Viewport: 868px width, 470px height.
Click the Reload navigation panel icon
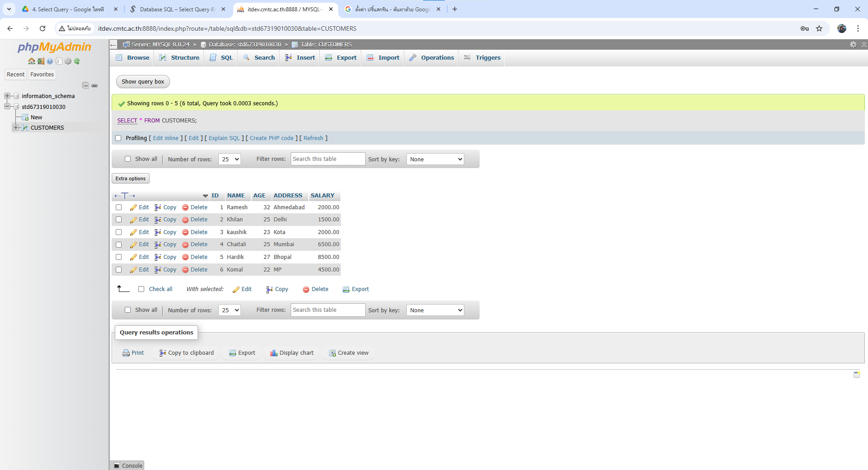tap(77, 61)
